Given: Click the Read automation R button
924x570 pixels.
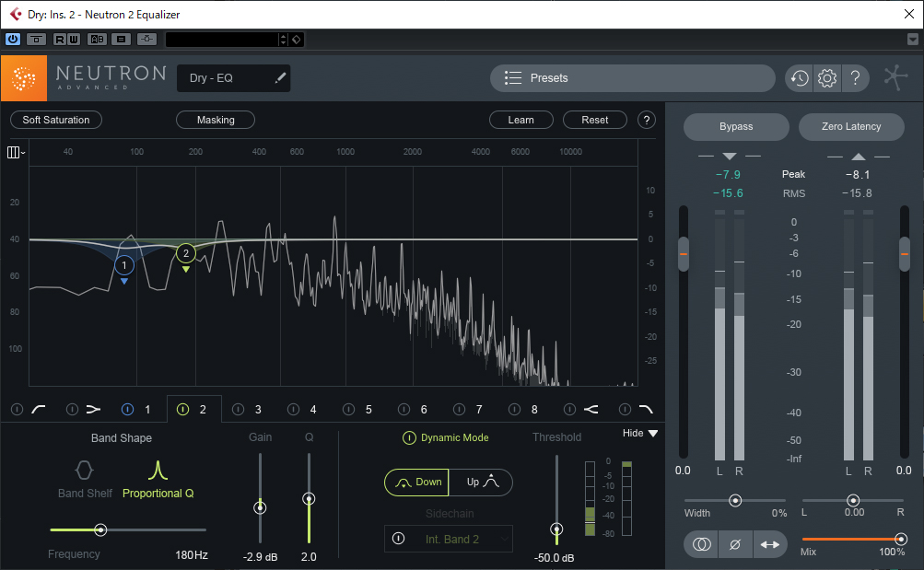Looking at the screenshot, I should (60, 40).
